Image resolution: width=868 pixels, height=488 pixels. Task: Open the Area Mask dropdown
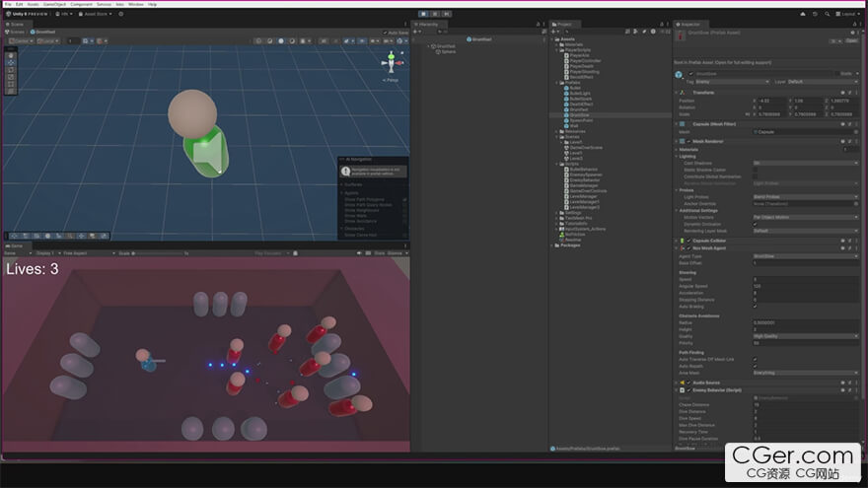tap(806, 373)
